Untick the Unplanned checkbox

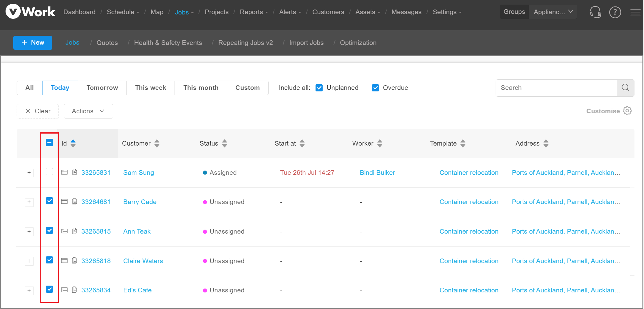319,88
